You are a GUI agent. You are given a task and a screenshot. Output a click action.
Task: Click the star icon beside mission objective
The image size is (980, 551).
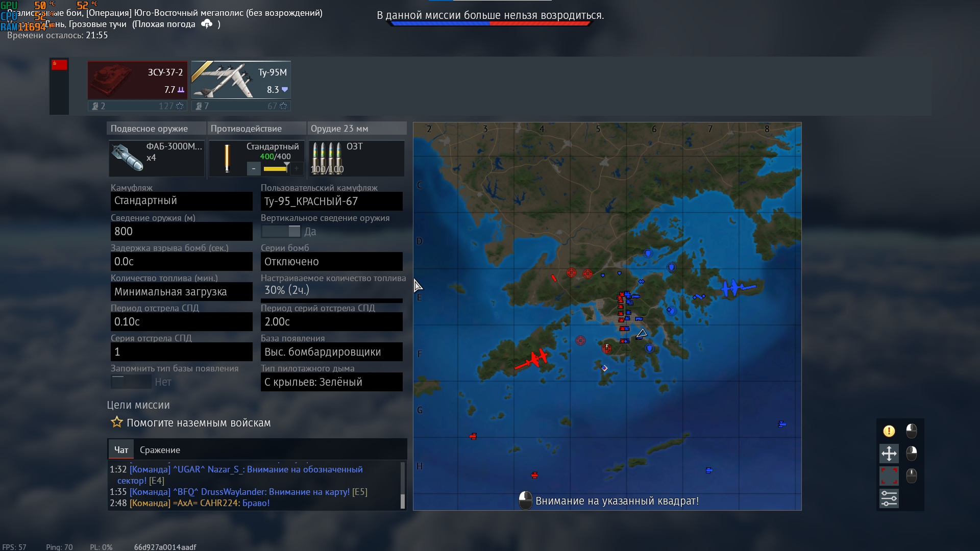click(x=117, y=422)
